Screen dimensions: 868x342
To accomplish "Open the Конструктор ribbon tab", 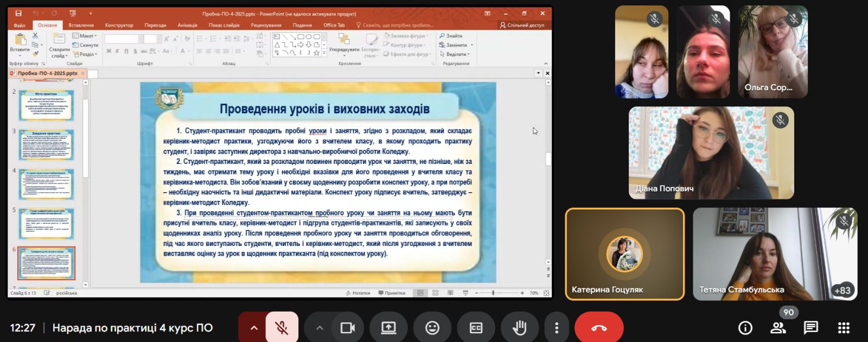I will click(119, 25).
